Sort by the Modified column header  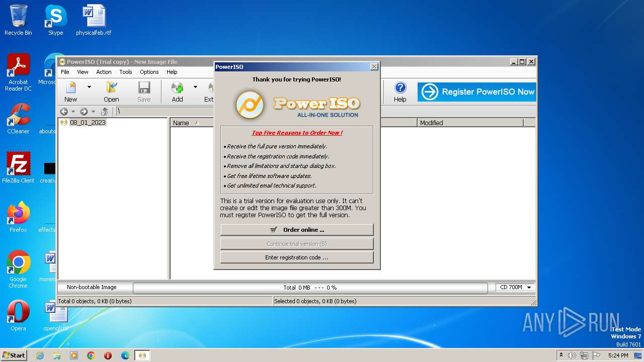tap(470, 123)
